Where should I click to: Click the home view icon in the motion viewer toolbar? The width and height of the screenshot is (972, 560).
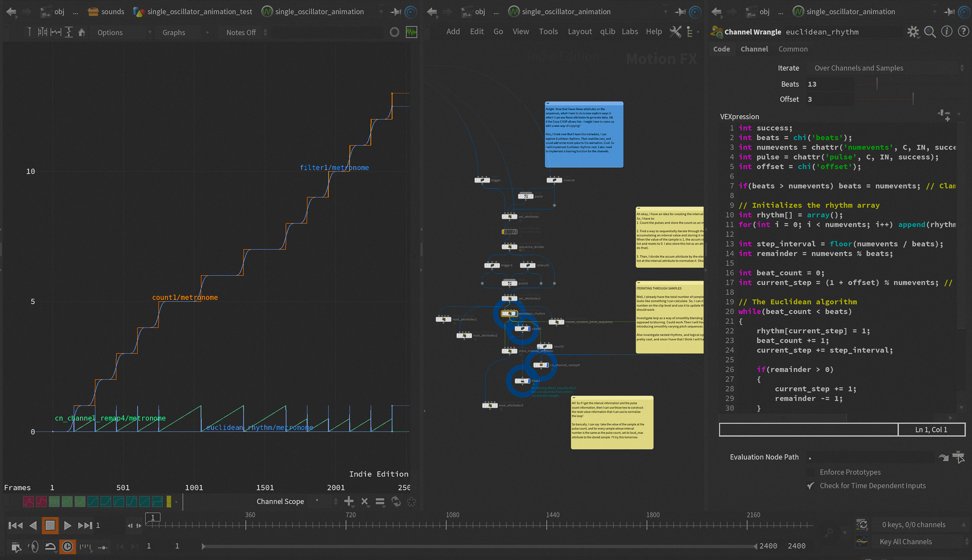(82, 32)
